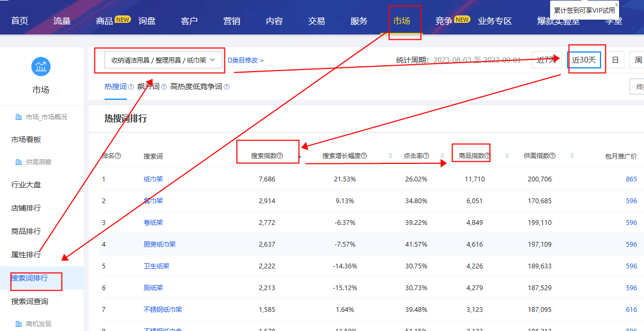Click help icon beside 排名 column header
Image resolution: width=644 pixels, height=331 pixels.
point(118,156)
